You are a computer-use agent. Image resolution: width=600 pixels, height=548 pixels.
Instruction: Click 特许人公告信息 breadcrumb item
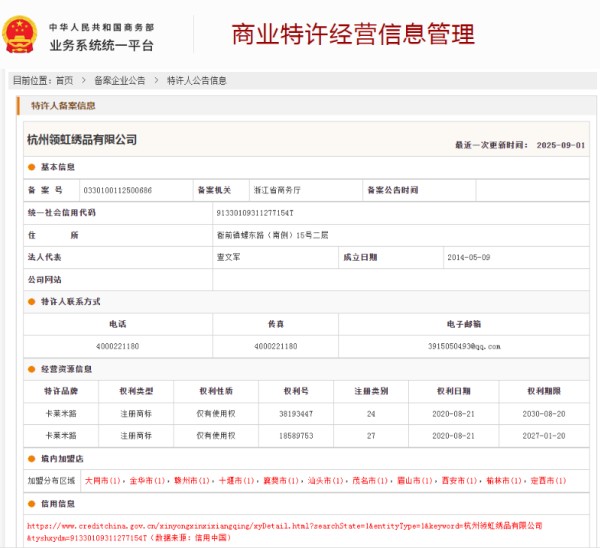197,81
